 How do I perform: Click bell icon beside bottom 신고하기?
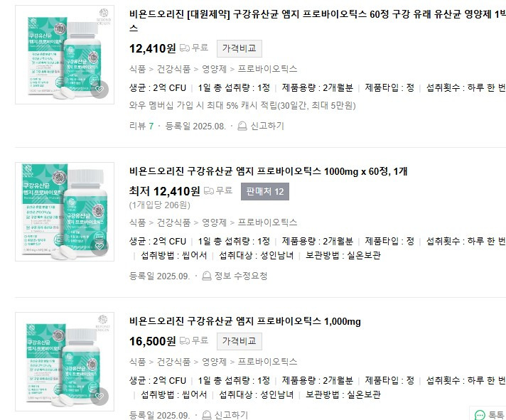pyautogui.click(x=207, y=415)
